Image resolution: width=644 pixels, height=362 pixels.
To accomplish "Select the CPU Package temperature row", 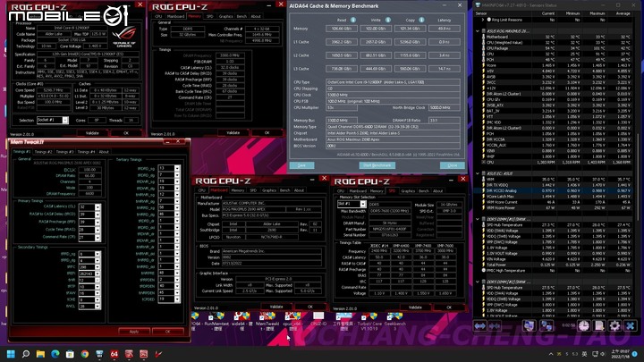I will point(555,48).
